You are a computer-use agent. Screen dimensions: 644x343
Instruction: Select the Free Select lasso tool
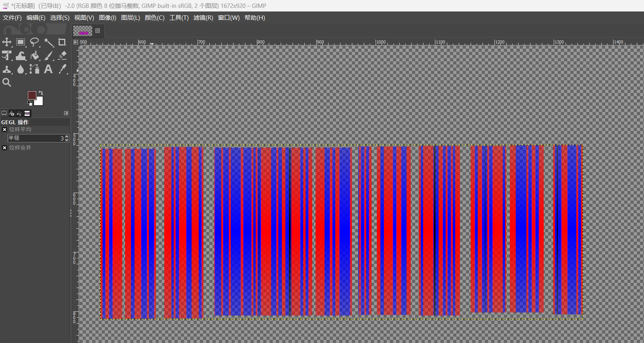click(x=34, y=42)
